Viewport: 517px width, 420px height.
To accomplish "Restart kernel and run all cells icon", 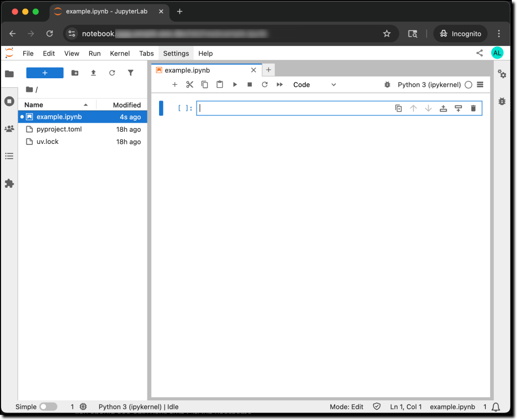I will [x=280, y=85].
